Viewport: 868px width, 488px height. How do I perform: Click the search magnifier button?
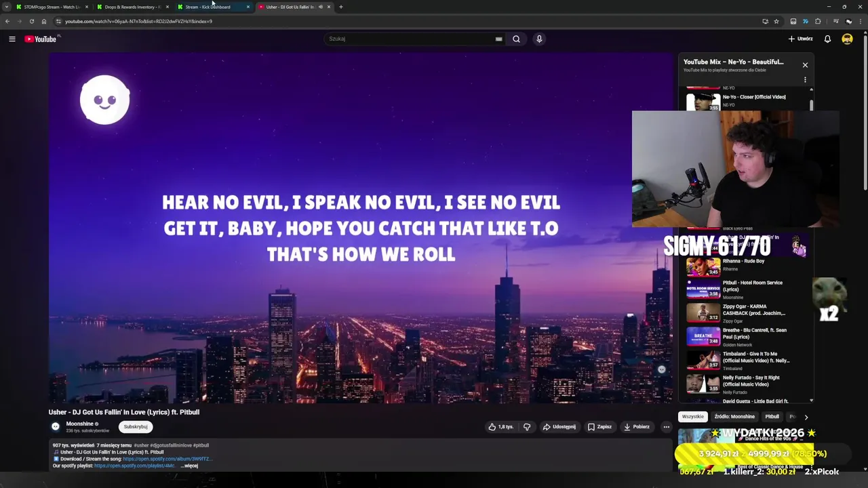point(516,39)
